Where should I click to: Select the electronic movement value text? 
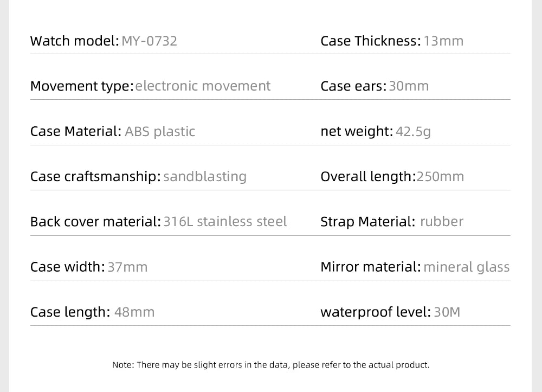[202, 86]
